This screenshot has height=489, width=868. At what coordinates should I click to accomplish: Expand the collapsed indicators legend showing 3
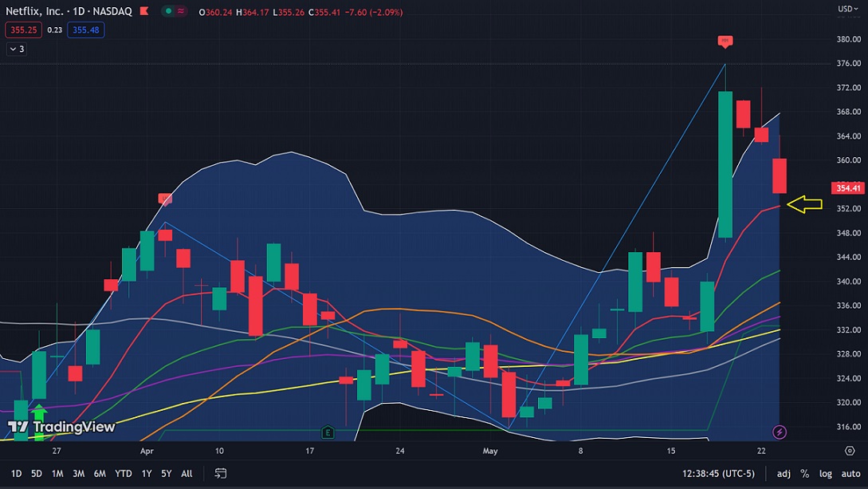[x=17, y=49]
